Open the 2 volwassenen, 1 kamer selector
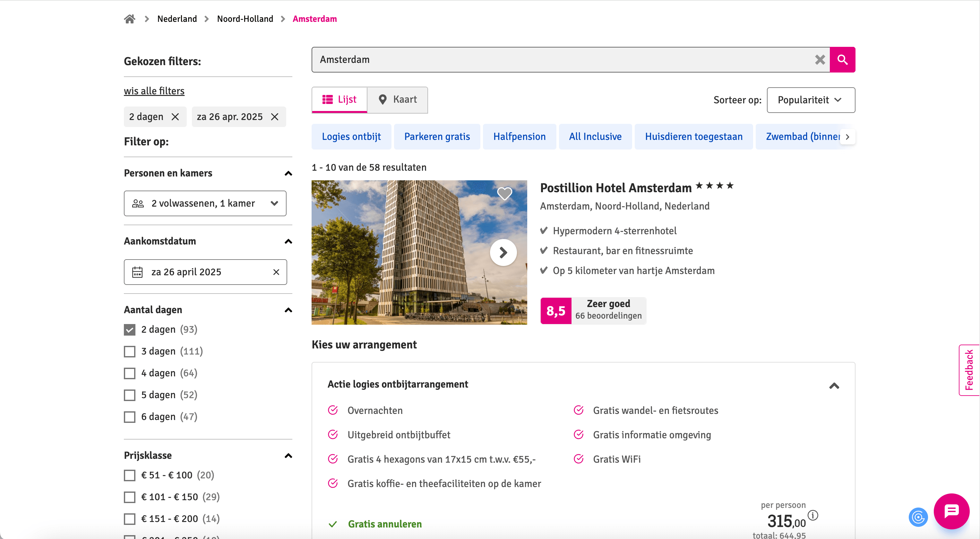Image resolution: width=980 pixels, height=539 pixels. tap(205, 203)
